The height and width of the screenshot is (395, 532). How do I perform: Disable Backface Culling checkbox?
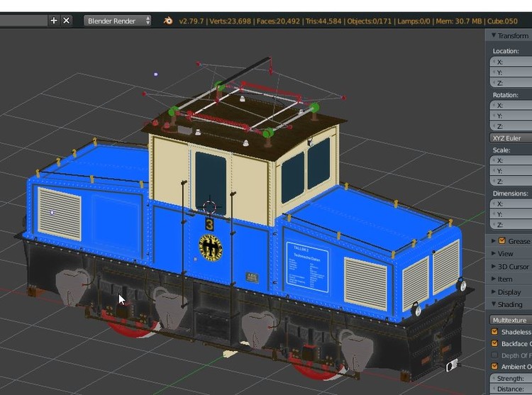click(495, 343)
